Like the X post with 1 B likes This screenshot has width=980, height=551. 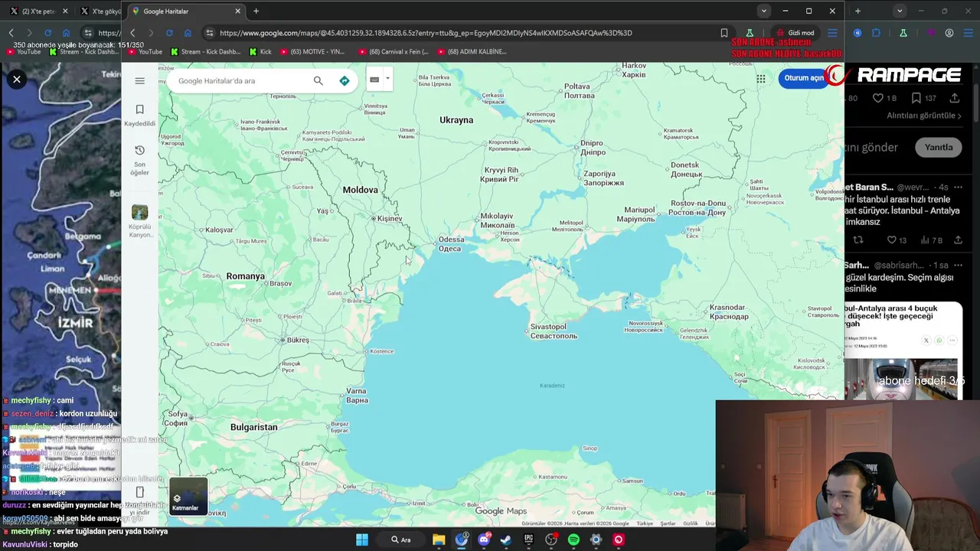click(x=885, y=98)
